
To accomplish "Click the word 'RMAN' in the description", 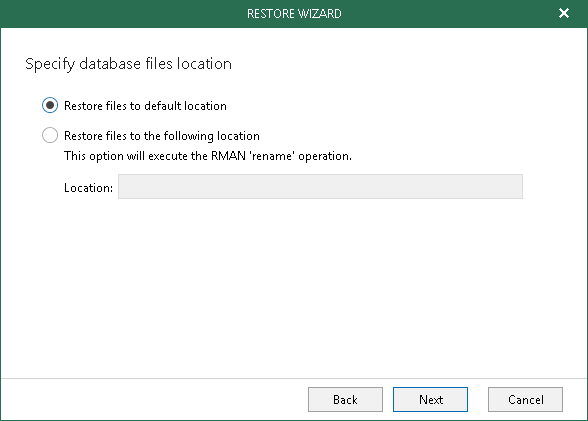I will click(228, 156).
